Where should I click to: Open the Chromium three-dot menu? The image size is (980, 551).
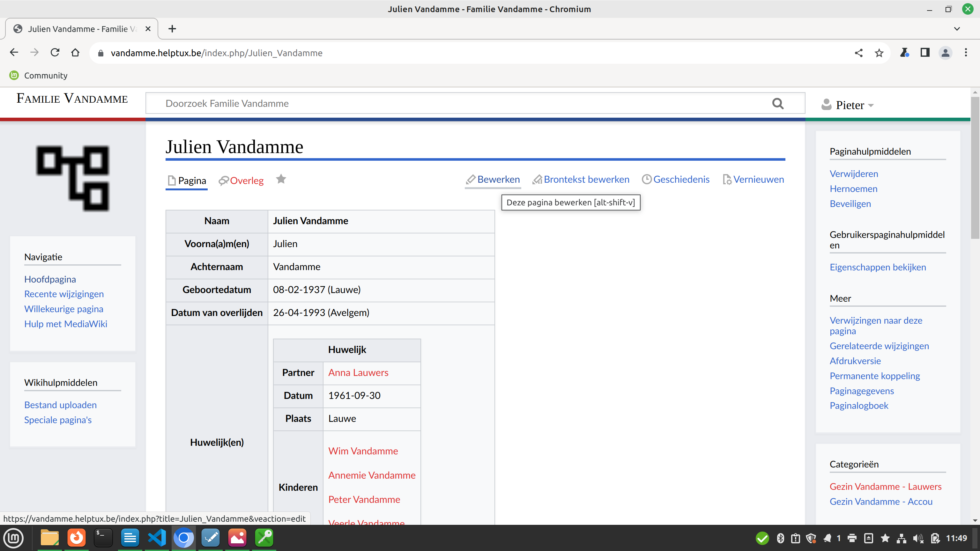pyautogui.click(x=966, y=53)
